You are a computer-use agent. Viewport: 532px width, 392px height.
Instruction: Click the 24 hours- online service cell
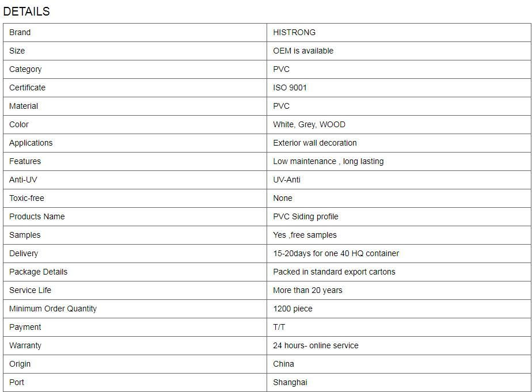tap(399, 345)
